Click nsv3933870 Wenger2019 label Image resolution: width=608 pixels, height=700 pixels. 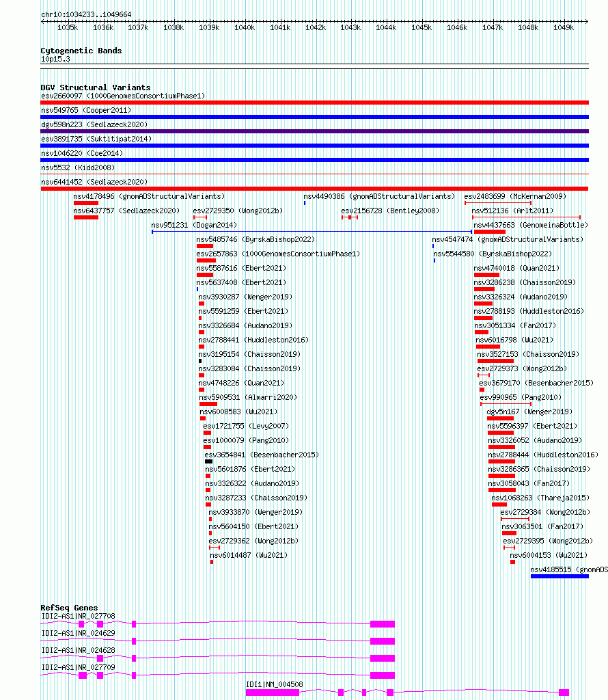point(255,512)
